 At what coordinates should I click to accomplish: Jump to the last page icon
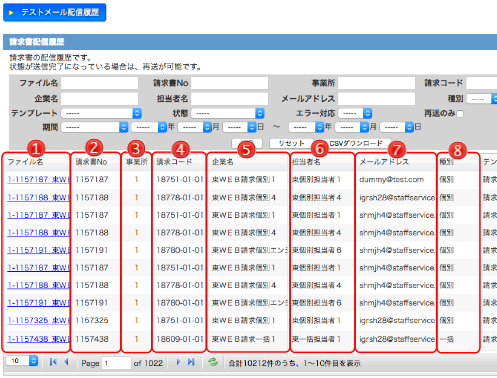click(x=191, y=362)
